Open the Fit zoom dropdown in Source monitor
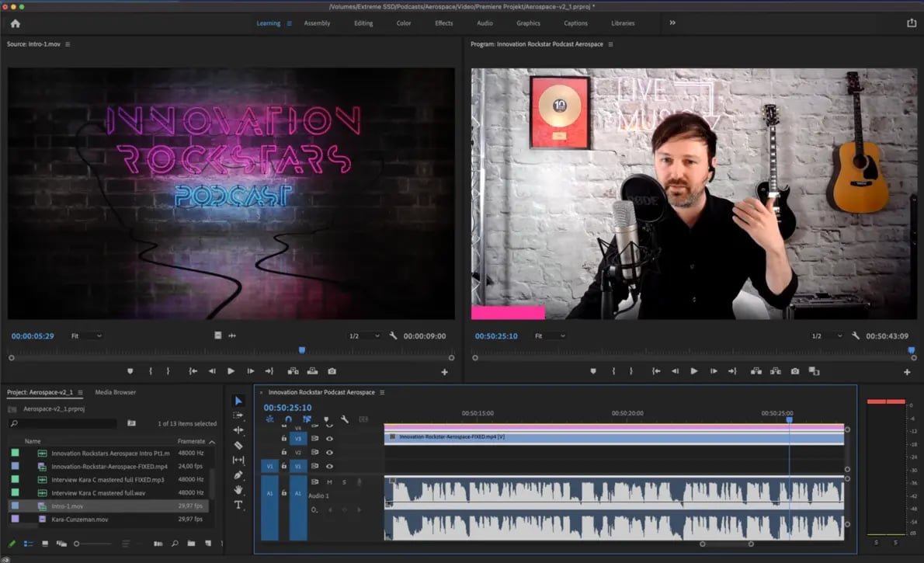Viewport: 924px width, 563px height. [x=86, y=336]
